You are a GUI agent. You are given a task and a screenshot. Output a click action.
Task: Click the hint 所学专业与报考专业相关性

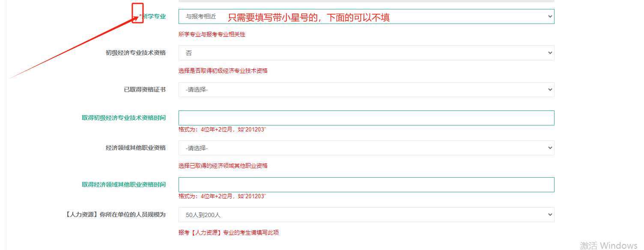click(212, 34)
